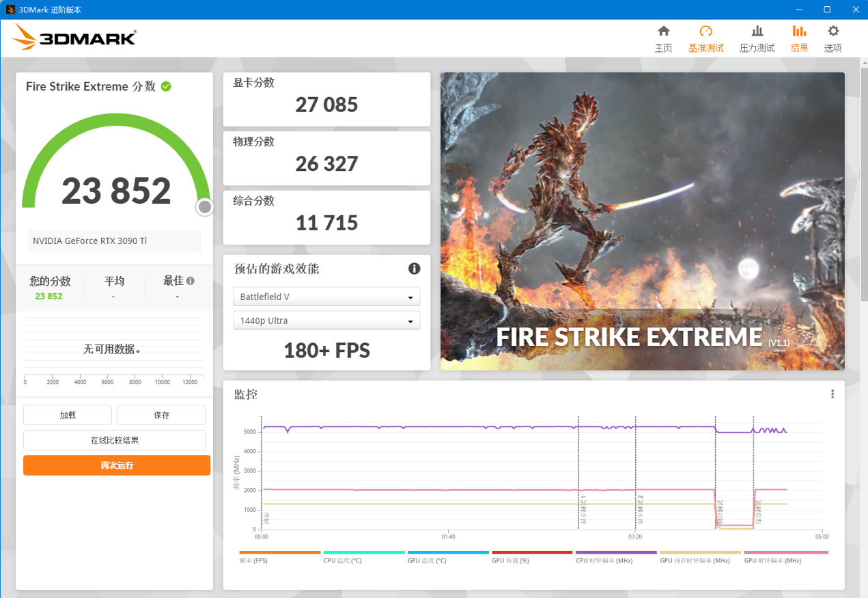
Task: Click the 180+ FPS estimate text
Action: point(326,351)
